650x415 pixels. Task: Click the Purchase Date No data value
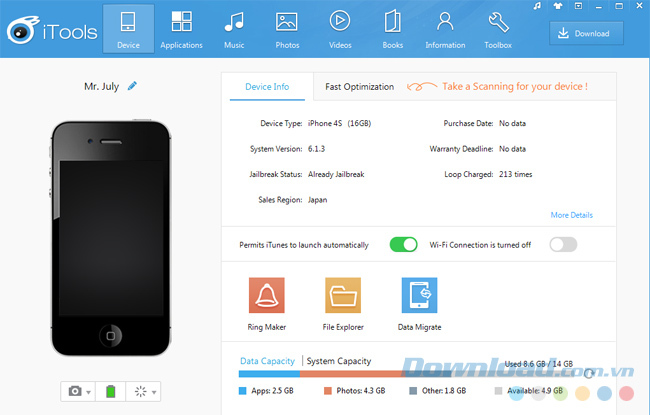512,123
